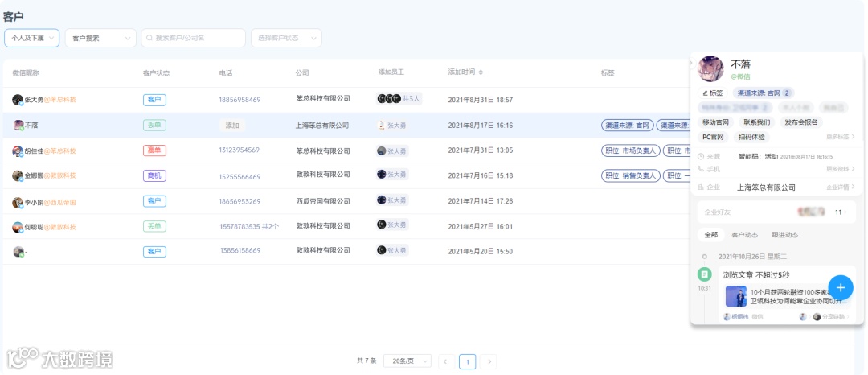
Task: Open the 20条/页 page size dropdown
Action: point(407,361)
